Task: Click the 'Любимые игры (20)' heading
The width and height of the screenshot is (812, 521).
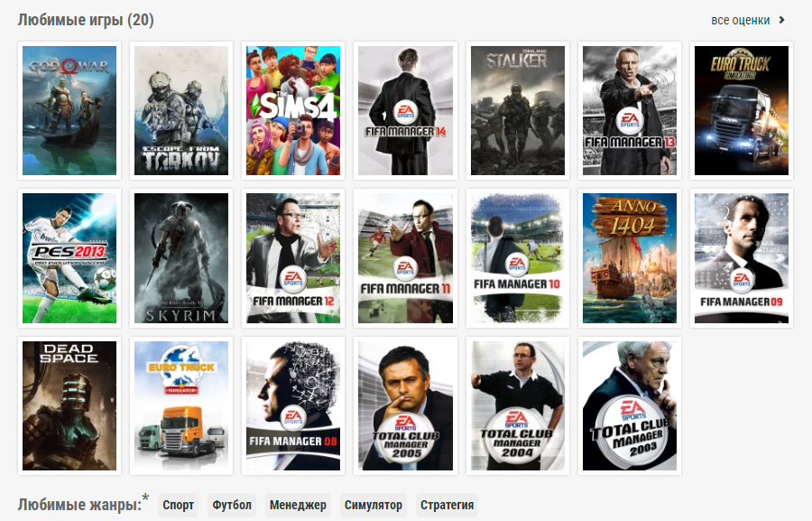Action: 86,20
